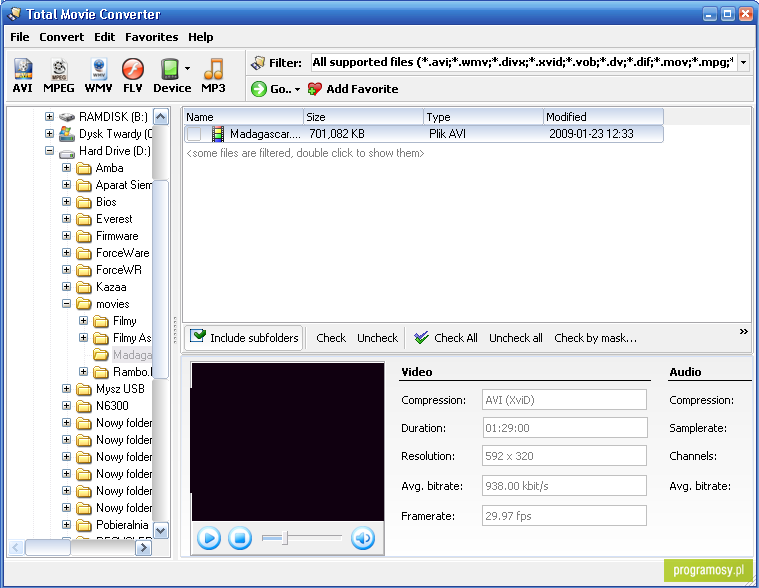This screenshot has height=588, width=759.
Task: Open the Device dropdown arrow
Action: [x=187, y=68]
